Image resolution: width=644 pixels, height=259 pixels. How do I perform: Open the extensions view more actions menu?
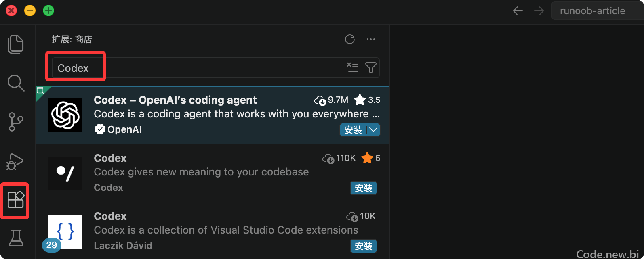(x=371, y=39)
